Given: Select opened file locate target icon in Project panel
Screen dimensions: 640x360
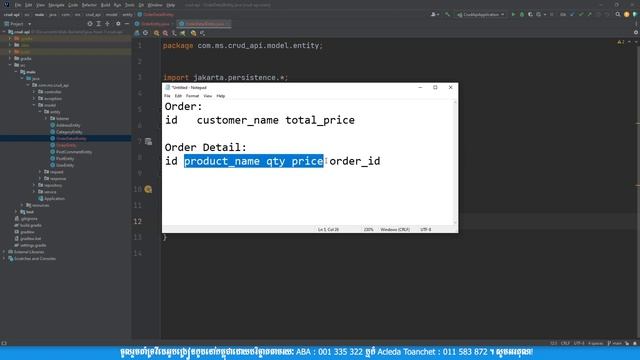Looking at the screenshot, I should 90,24.
